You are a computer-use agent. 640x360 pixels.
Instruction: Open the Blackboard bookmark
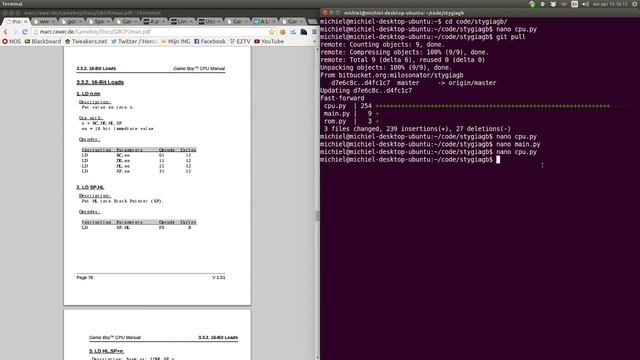[43, 41]
